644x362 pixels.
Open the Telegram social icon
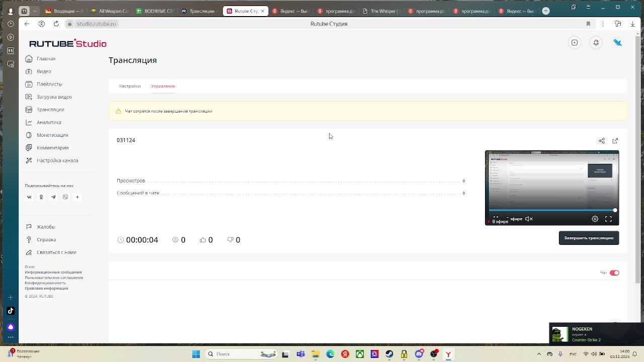(53, 197)
